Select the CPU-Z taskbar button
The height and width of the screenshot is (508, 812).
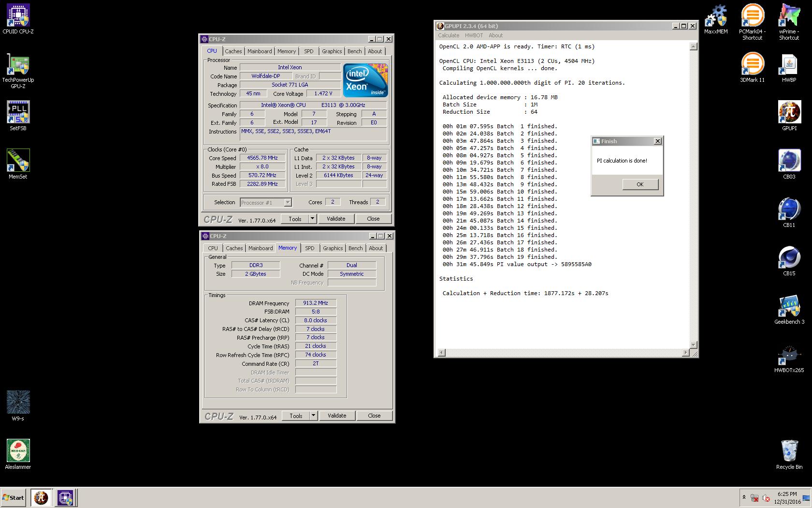pyautogui.click(x=65, y=497)
